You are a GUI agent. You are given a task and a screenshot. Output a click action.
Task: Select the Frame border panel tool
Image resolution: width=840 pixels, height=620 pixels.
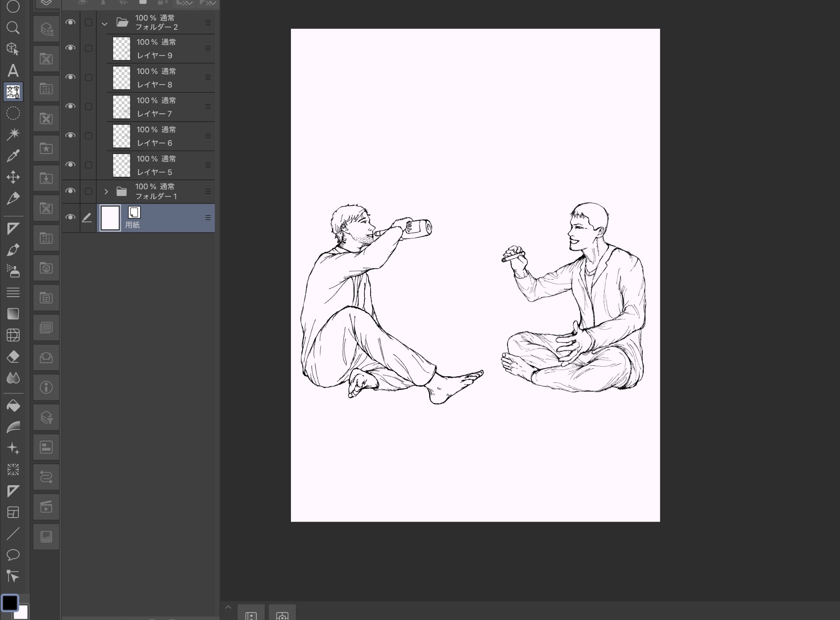13,512
